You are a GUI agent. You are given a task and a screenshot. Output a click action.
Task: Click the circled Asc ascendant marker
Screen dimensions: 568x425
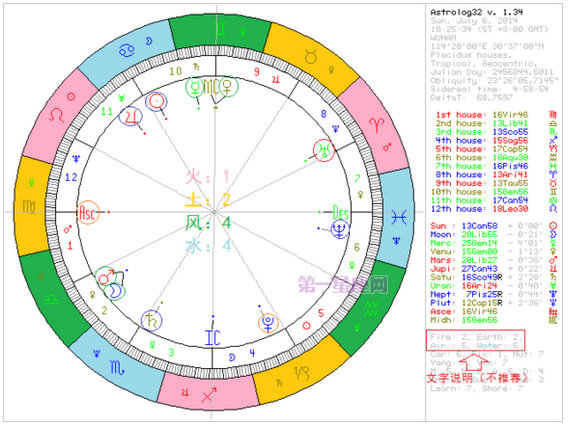[88, 212]
